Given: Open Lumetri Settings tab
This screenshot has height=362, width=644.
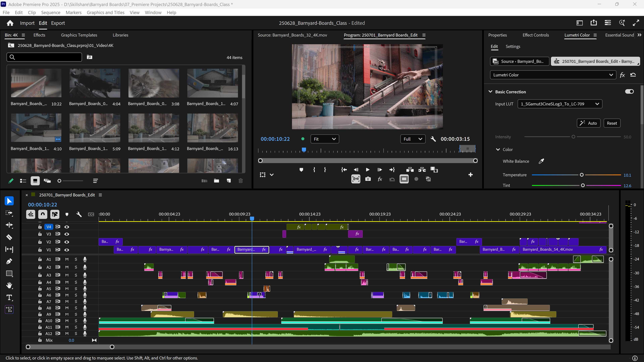Looking at the screenshot, I should 513,46.
